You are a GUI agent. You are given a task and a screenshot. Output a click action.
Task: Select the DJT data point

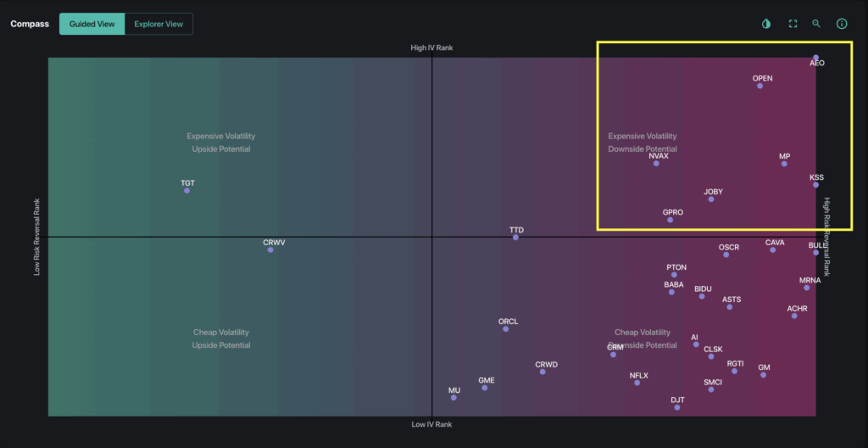677,407
